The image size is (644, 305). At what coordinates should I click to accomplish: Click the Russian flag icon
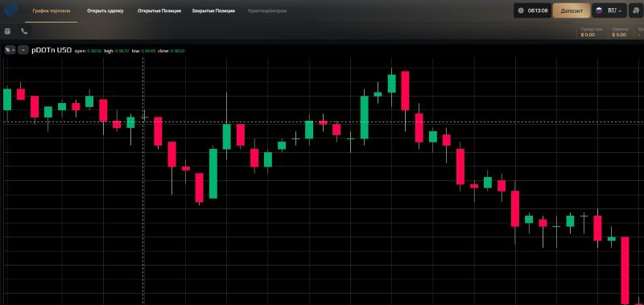click(x=599, y=10)
